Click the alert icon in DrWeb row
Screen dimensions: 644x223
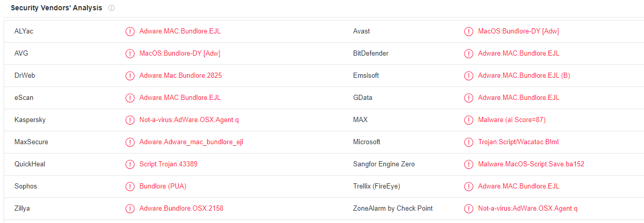(x=130, y=76)
